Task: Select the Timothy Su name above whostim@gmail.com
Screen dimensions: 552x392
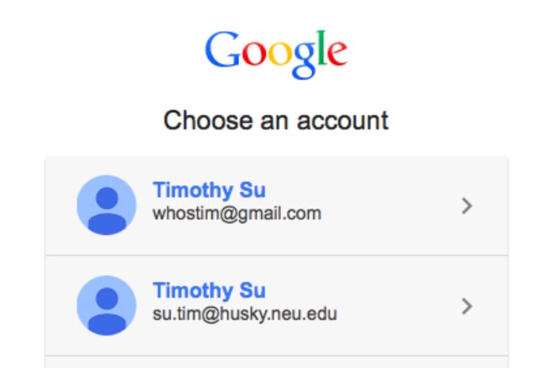Action: pyautogui.click(x=209, y=190)
